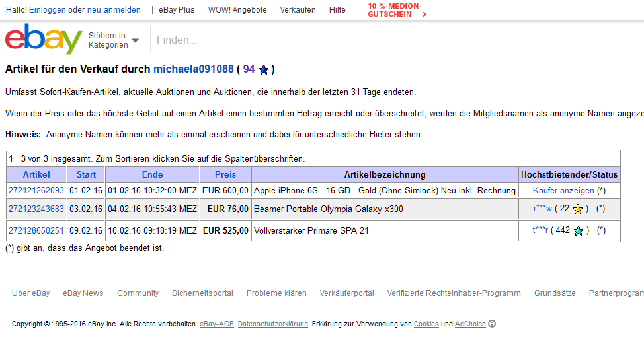Image resolution: width=644 pixels, height=348 pixels.
Task: Sort table by Start column
Action: pyautogui.click(x=86, y=174)
